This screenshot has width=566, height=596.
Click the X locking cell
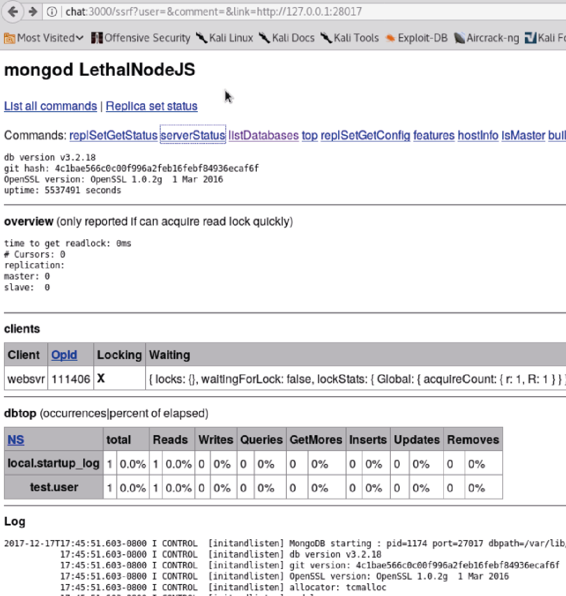pyautogui.click(x=119, y=379)
